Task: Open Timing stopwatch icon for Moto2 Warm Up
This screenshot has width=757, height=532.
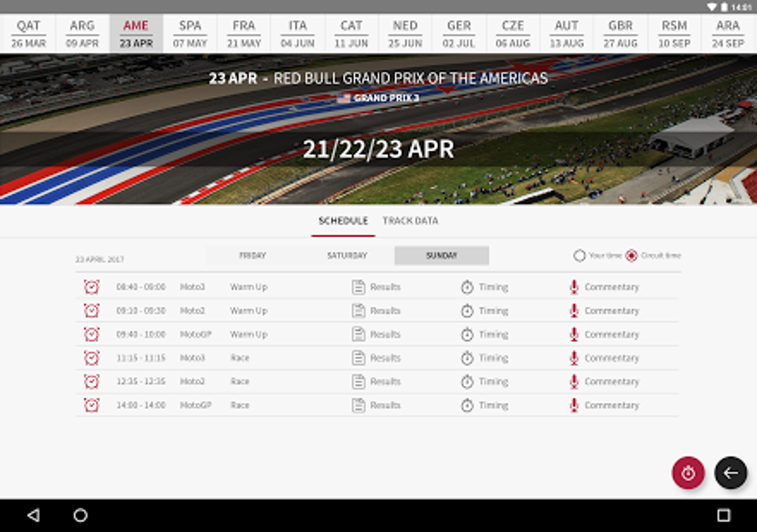Action: click(x=467, y=310)
